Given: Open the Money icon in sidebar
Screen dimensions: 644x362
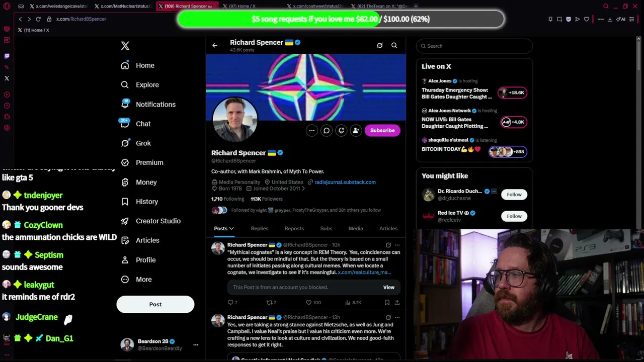Looking at the screenshot, I should pyautogui.click(x=125, y=182).
